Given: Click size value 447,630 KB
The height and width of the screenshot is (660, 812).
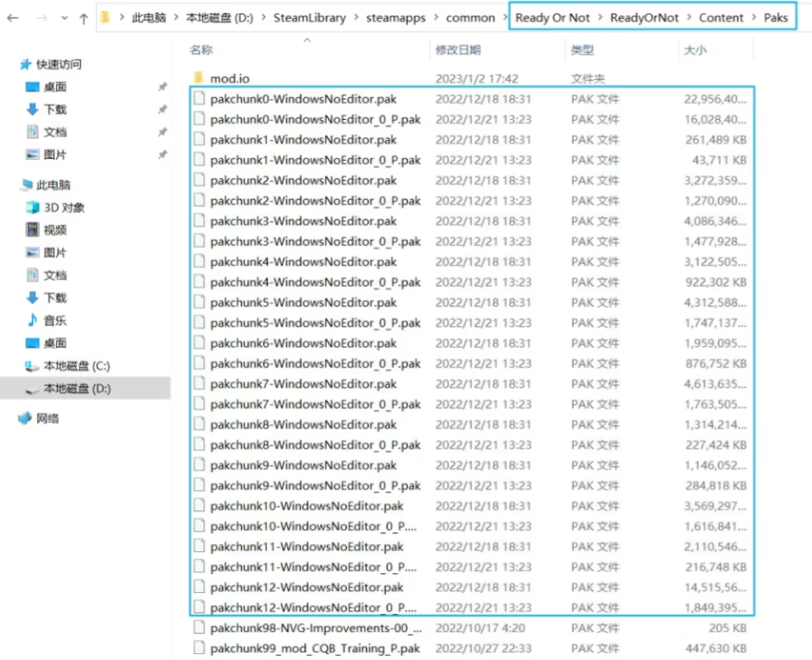Looking at the screenshot, I should point(716,648).
